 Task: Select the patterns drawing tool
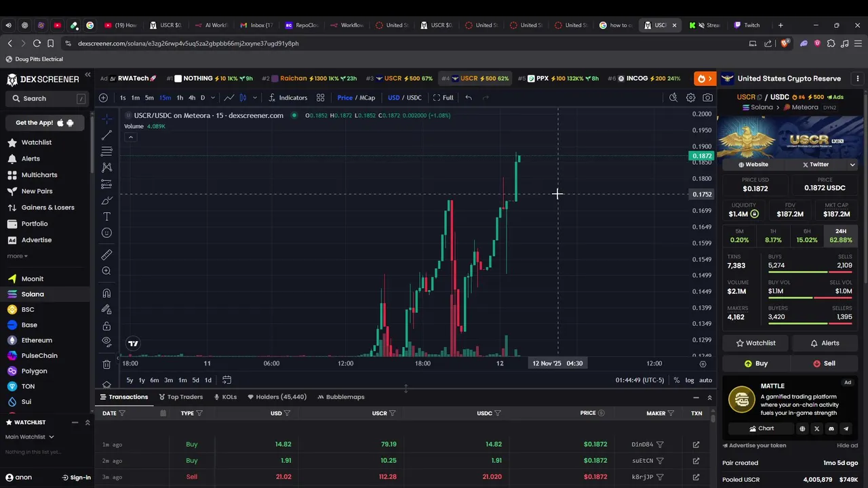tap(106, 167)
